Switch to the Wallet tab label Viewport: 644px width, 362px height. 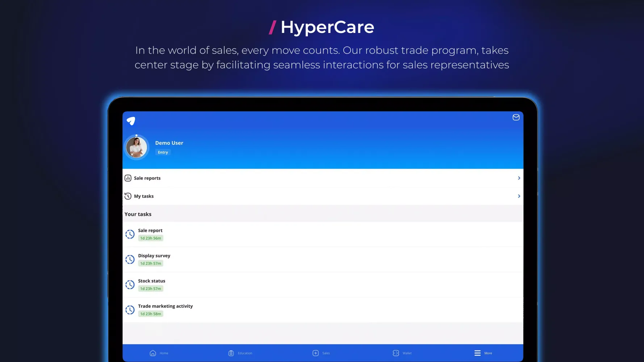(407, 353)
